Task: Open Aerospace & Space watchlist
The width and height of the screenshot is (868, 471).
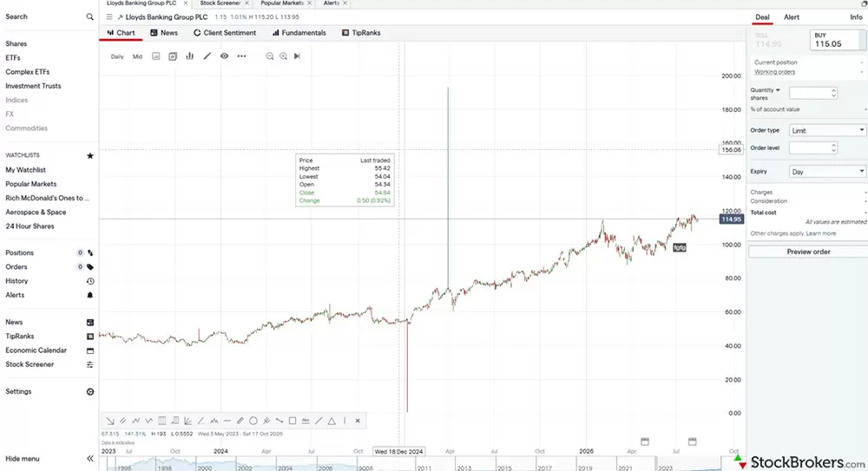Action: point(36,212)
